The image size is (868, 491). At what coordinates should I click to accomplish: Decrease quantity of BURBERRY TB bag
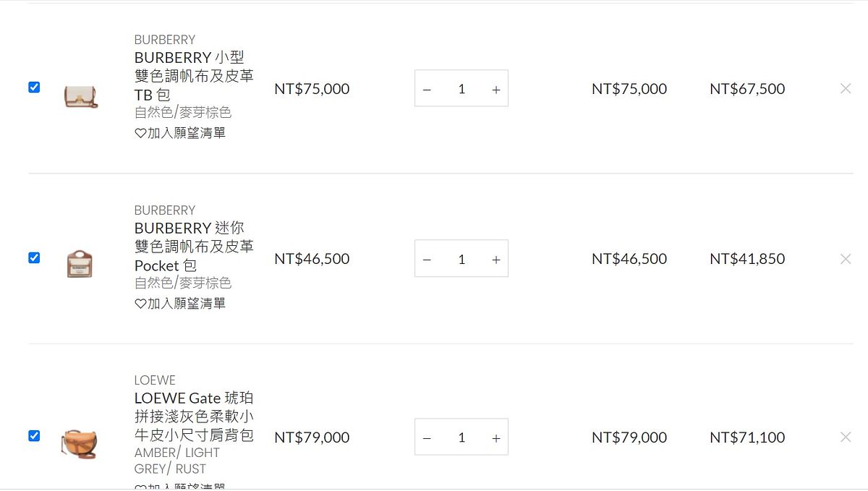click(427, 90)
